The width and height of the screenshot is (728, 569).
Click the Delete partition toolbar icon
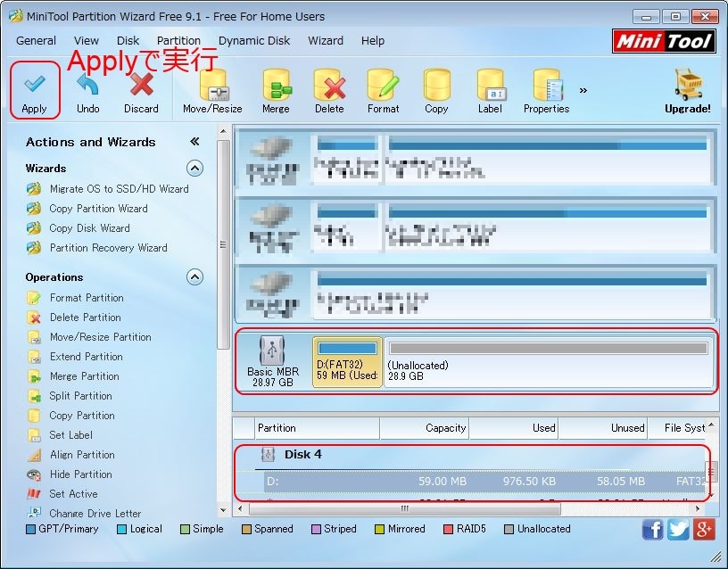pos(329,85)
